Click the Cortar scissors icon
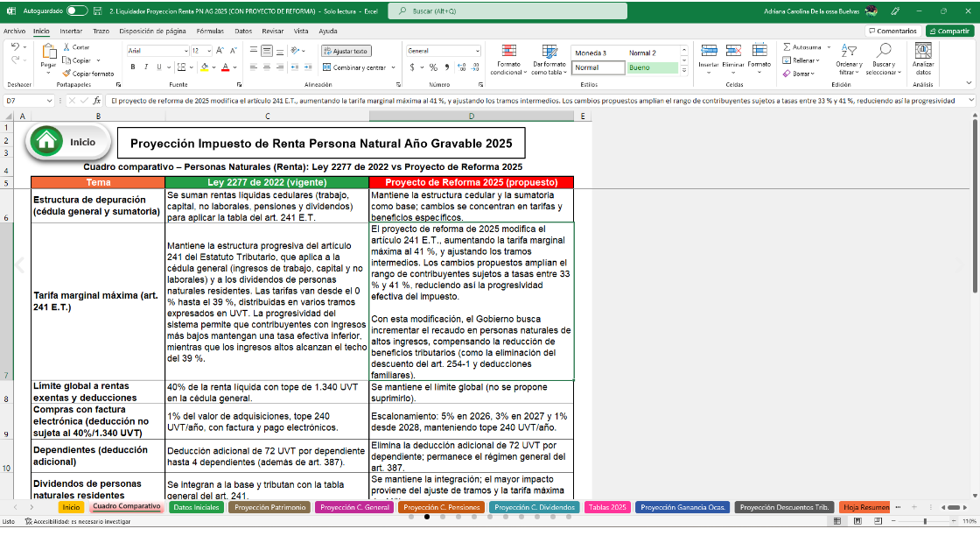 pos(67,47)
